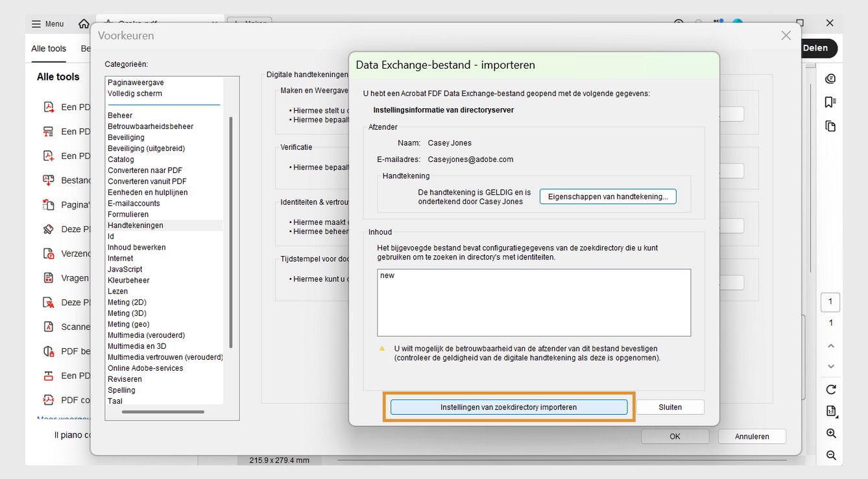This screenshot has height=479, width=868.
Task: Open the hamburger Menu
Action: tap(47, 23)
